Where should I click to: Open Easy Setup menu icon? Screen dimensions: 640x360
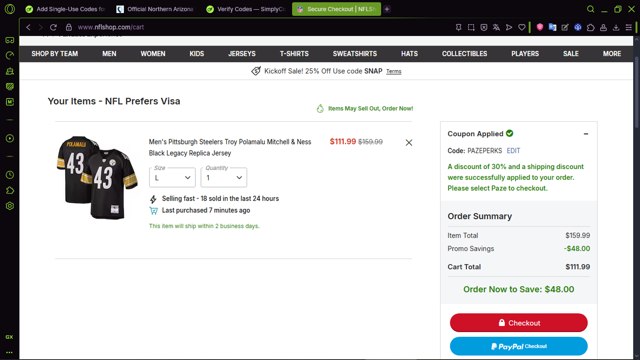coord(629,27)
